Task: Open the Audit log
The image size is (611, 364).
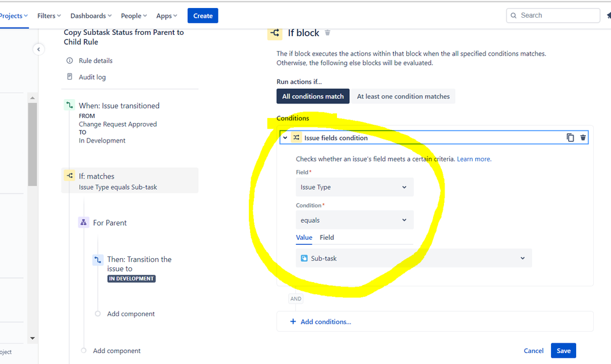Action: point(92,76)
